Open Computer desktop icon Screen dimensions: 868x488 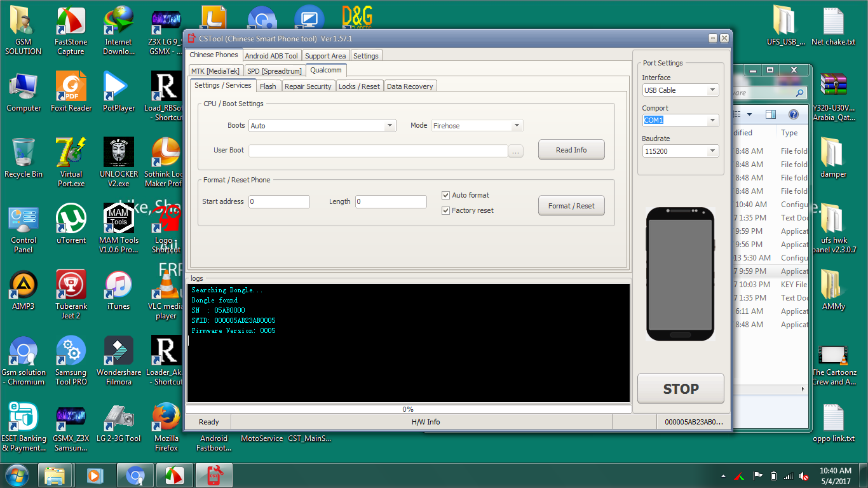(24, 91)
